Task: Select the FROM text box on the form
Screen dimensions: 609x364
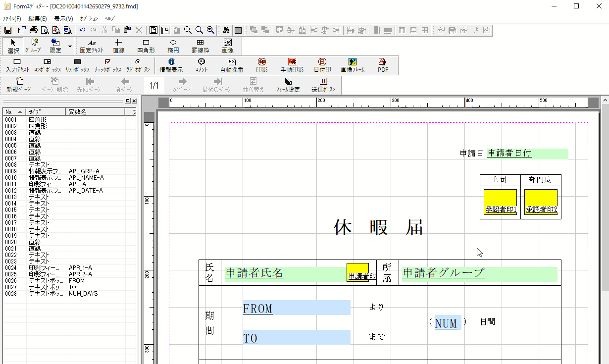Action: [297, 308]
